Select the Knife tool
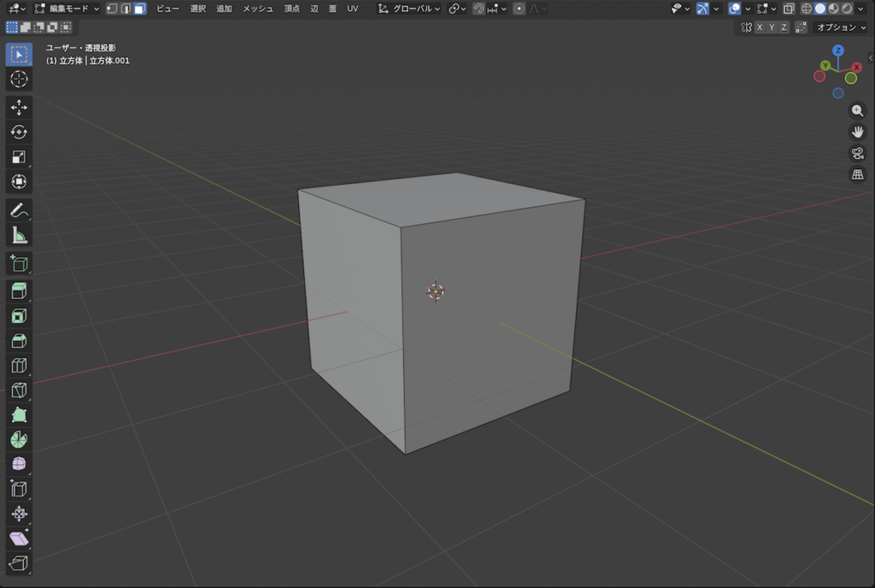875x588 pixels. tap(19, 391)
